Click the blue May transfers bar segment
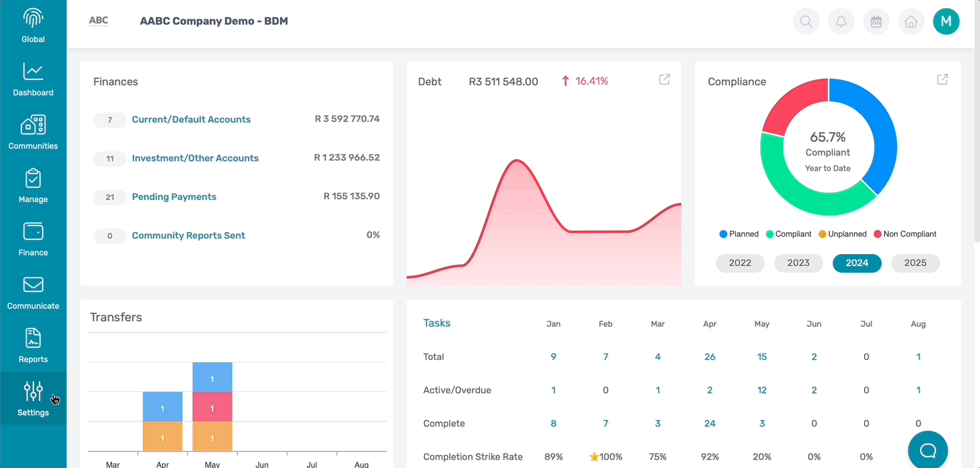 point(212,378)
